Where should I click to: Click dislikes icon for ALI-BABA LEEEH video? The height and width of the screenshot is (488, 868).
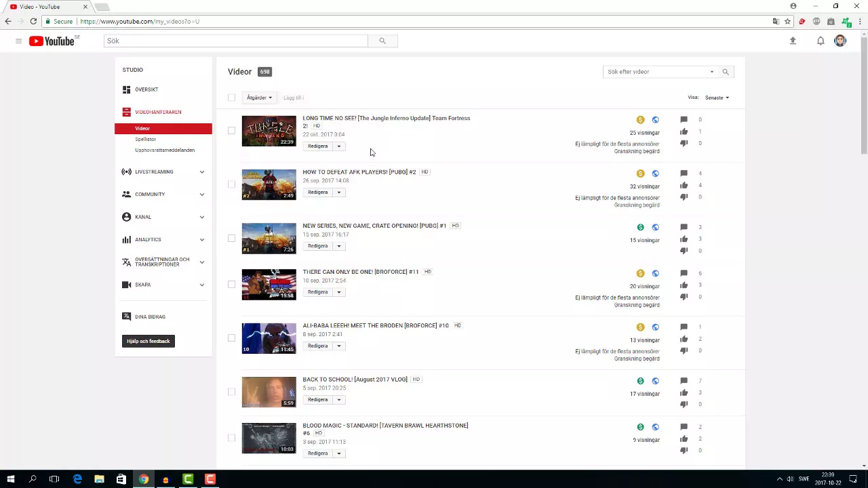pos(684,351)
